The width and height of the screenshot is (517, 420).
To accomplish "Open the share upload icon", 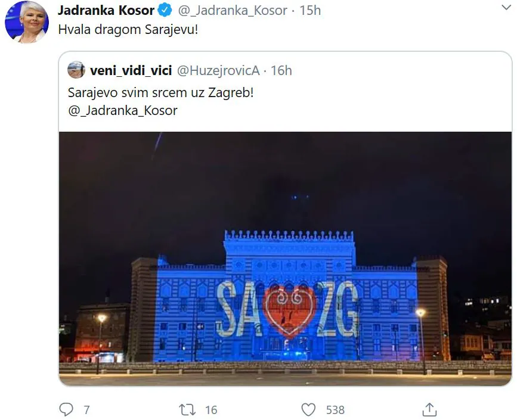I will pos(429,409).
